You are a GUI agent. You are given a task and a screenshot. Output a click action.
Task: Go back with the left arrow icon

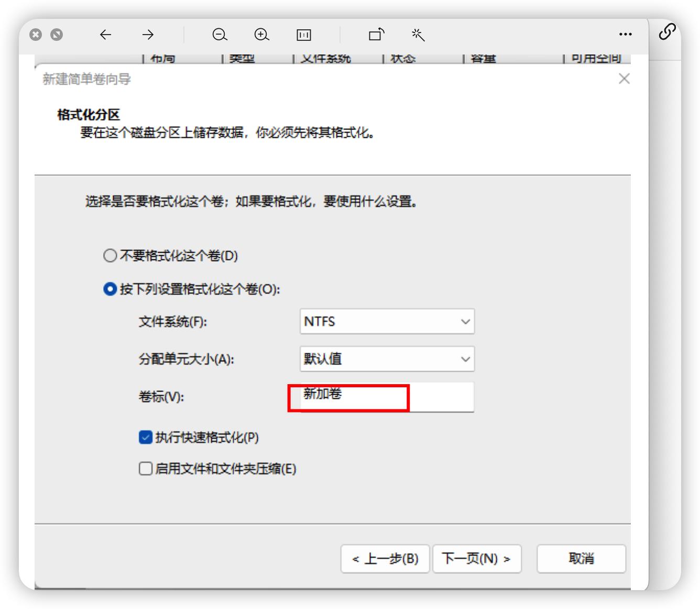(x=106, y=35)
